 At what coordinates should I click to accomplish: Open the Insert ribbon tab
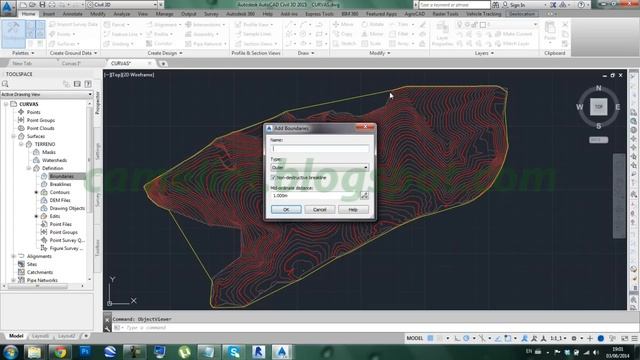pos(49,14)
